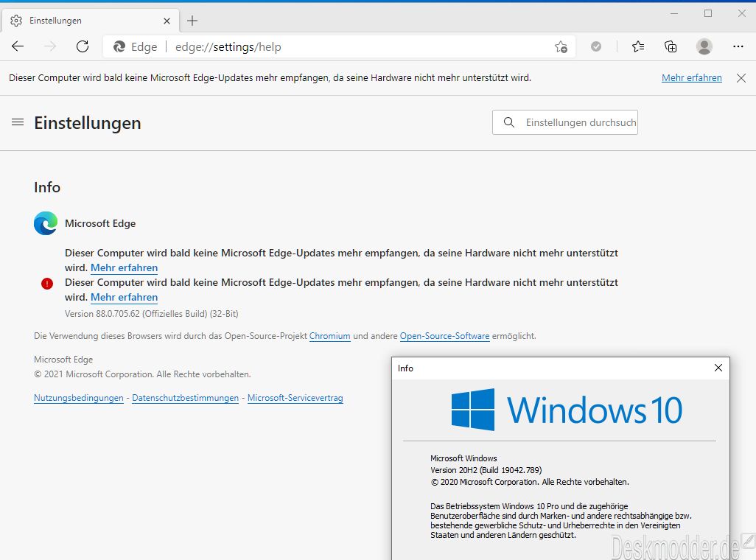
Task: Open the three-dot Settings and more menu
Action: pyautogui.click(x=738, y=46)
